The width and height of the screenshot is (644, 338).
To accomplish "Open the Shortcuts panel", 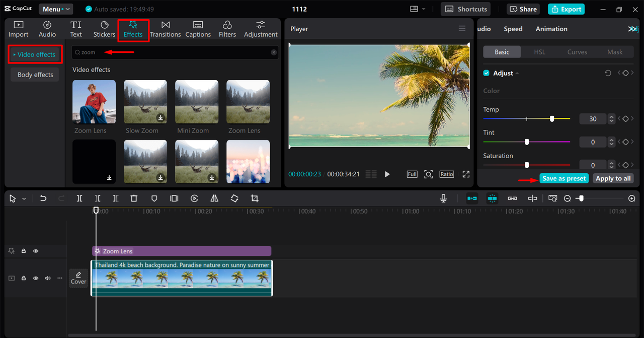I will [466, 9].
